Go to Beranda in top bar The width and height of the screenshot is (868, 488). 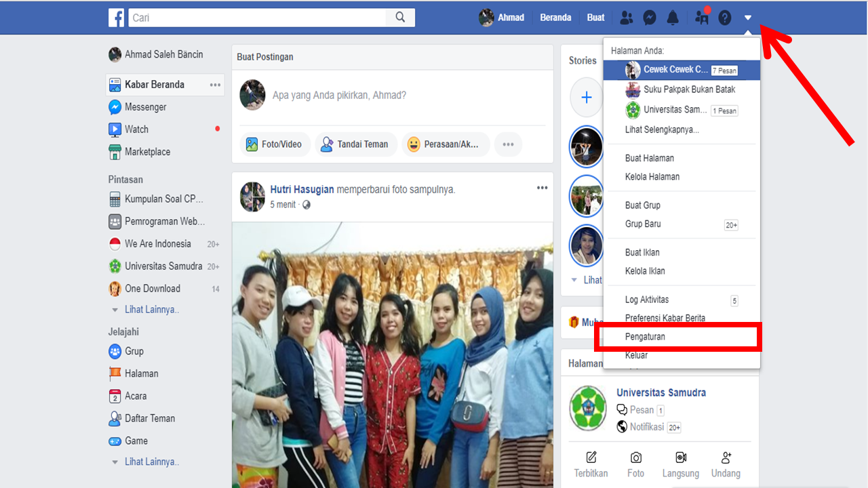coord(555,18)
